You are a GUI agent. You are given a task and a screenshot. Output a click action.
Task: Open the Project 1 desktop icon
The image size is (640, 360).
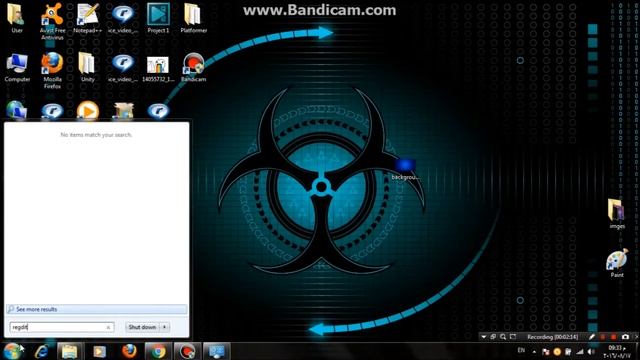[x=158, y=18]
